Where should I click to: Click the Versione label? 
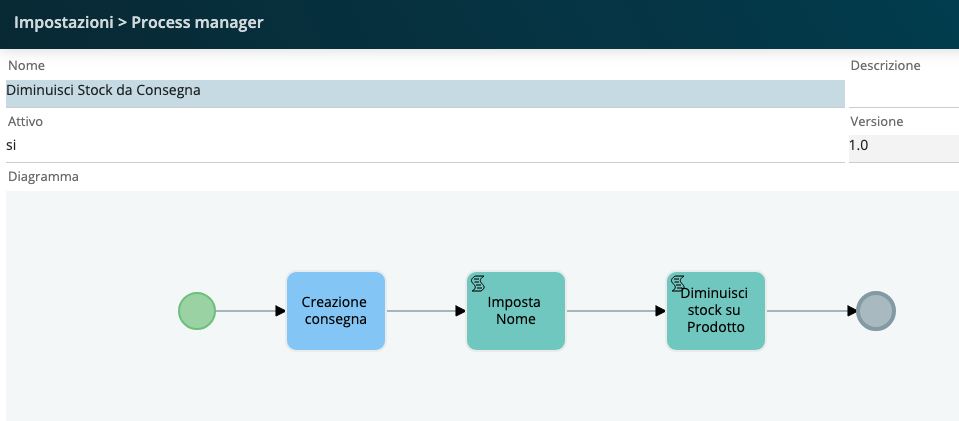click(x=877, y=122)
